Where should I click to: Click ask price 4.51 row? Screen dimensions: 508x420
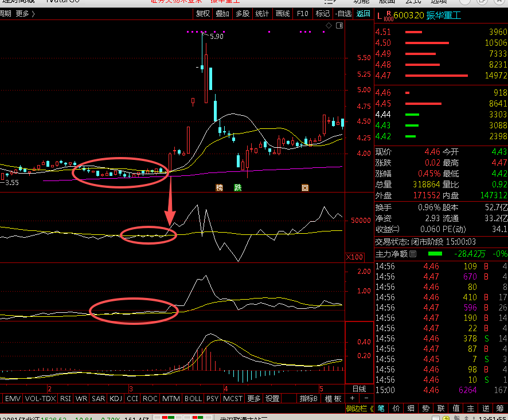[441, 32]
